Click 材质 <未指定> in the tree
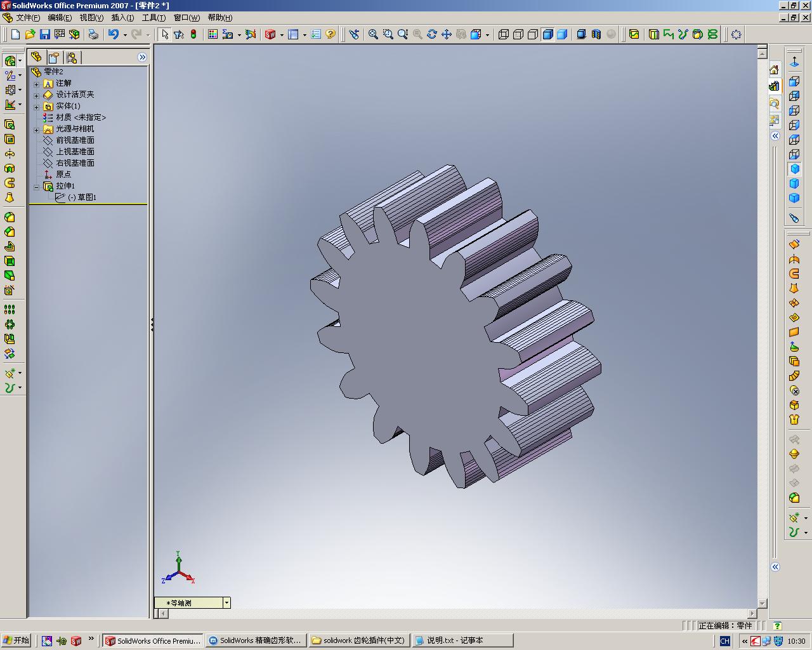 (x=81, y=117)
